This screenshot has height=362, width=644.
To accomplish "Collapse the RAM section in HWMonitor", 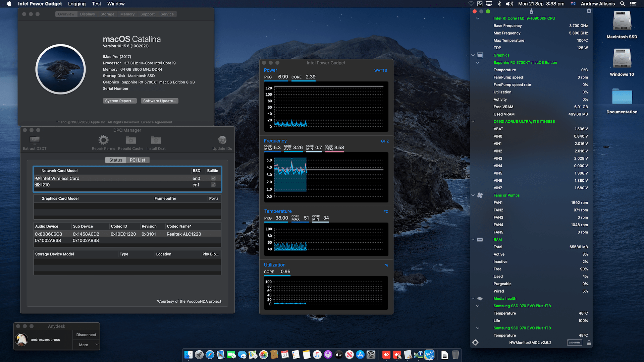I will pyautogui.click(x=473, y=240).
